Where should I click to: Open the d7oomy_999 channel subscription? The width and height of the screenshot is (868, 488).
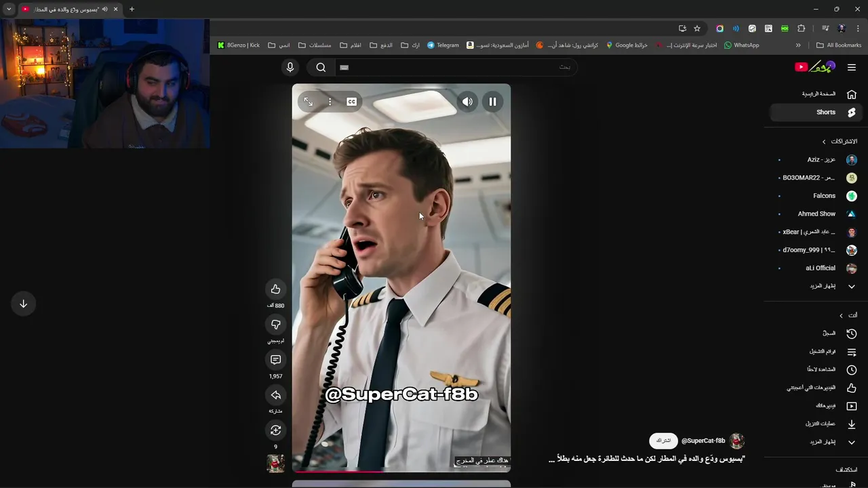pyautogui.click(x=816, y=250)
